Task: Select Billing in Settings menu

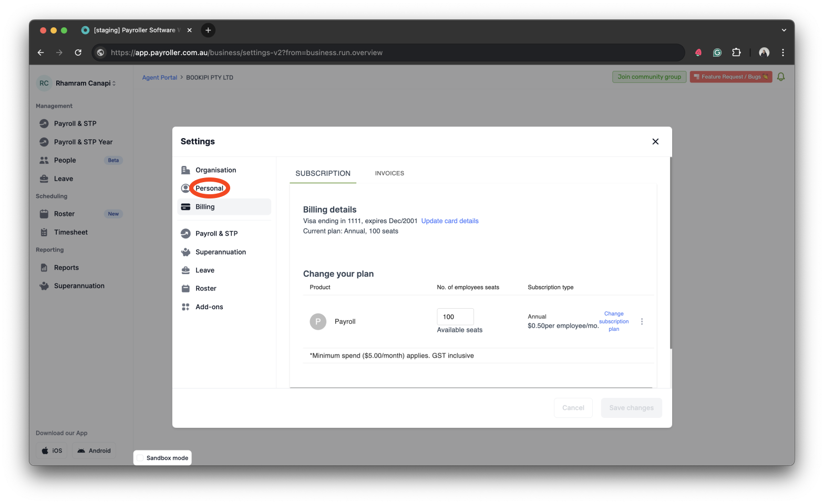Action: [x=224, y=207]
